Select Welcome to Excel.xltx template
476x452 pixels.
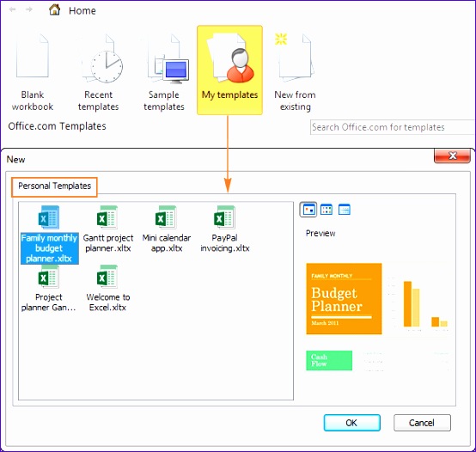pyautogui.click(x=108, y=289)
